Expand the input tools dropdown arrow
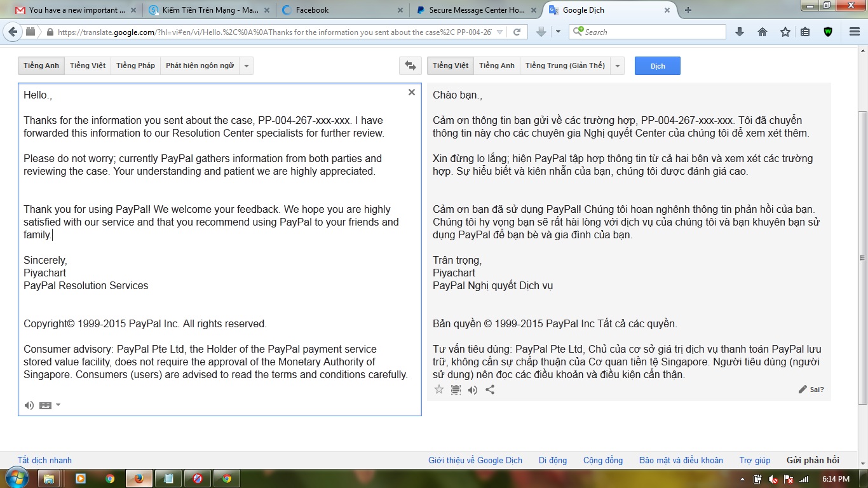This screenshot has width=868, height=488. 58,405
